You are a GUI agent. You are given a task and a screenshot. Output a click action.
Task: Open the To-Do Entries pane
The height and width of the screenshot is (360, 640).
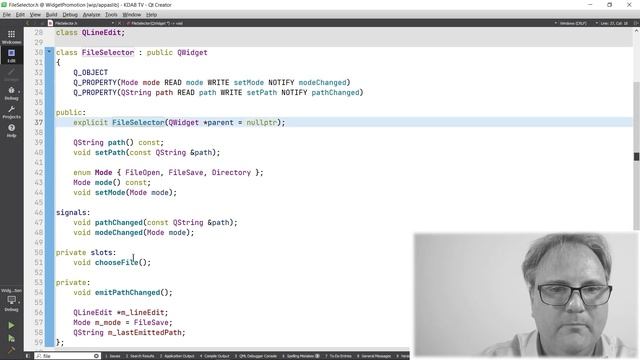[338, 356]
